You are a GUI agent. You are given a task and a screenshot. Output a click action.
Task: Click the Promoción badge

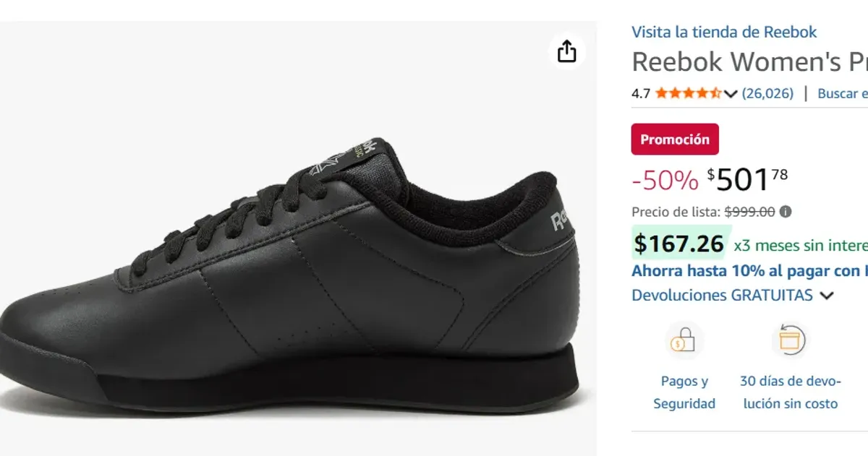[674, 139]
